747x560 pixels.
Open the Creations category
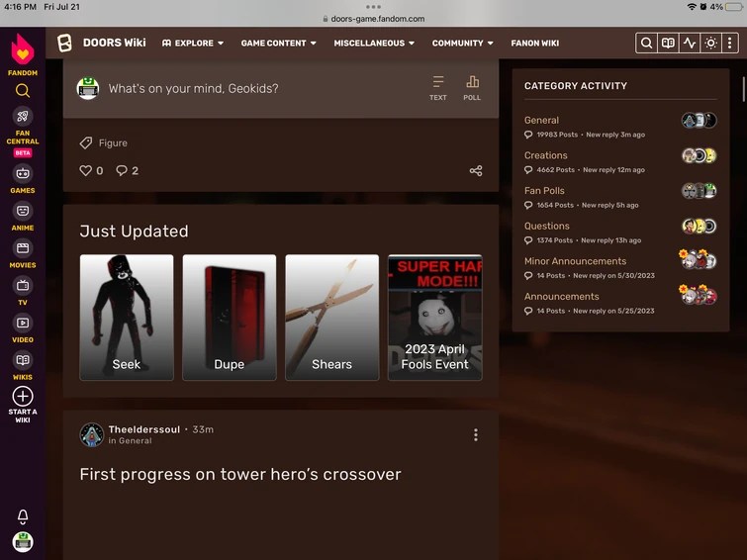point(546,155)
